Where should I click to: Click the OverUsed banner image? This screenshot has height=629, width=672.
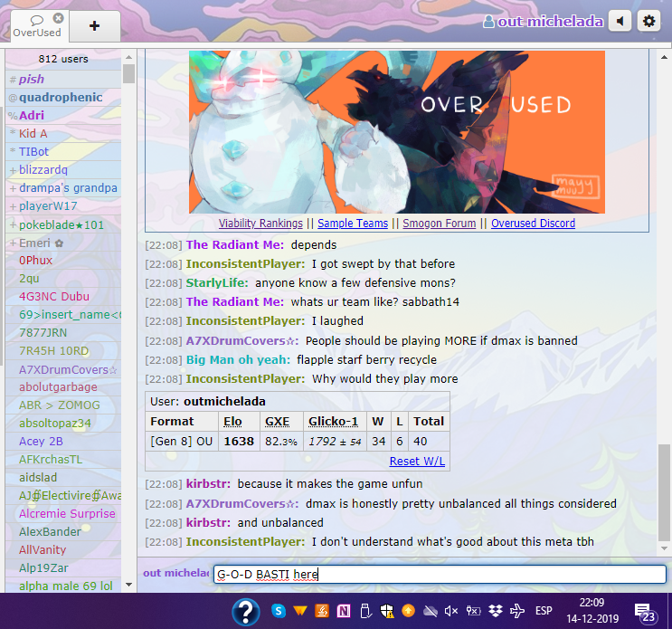pyautogui.click(x=397, y=132)
